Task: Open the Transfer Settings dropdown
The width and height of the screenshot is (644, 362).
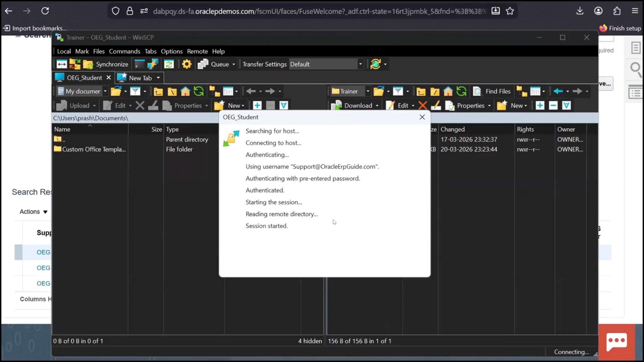Action: (x=360, y=64)
